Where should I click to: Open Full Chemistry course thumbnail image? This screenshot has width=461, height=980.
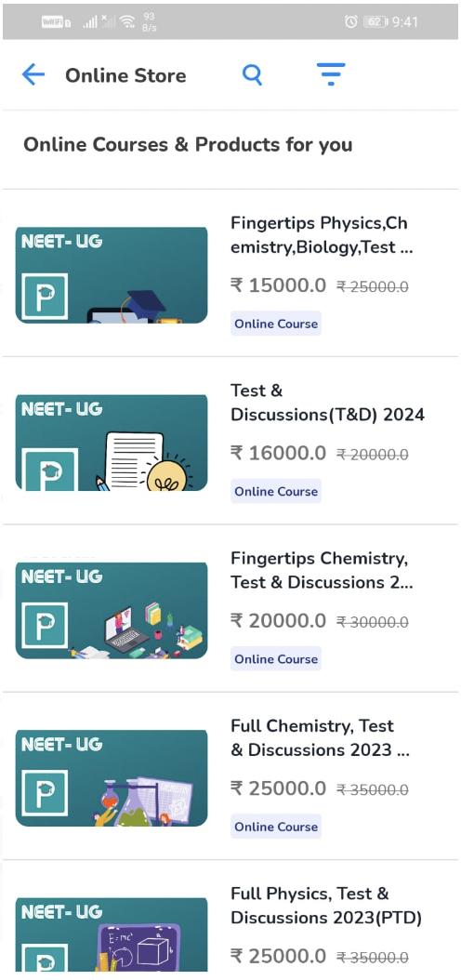pos(112,777)
